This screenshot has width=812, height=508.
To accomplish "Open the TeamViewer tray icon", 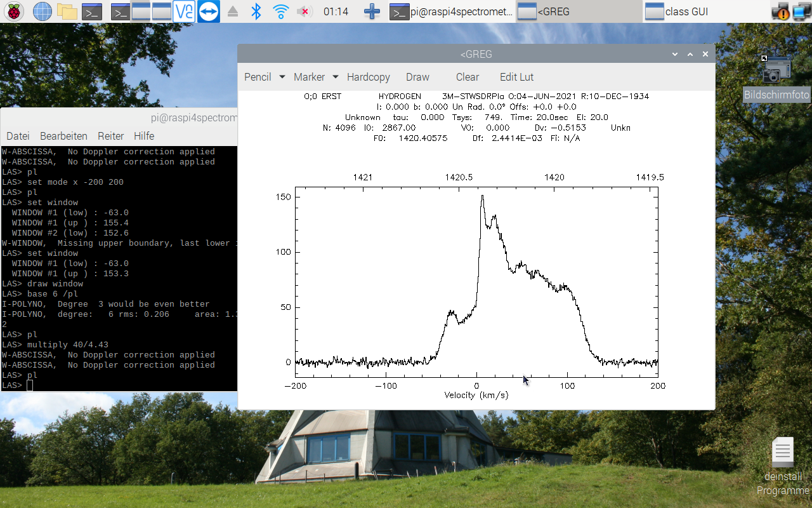I will [208, 11].
